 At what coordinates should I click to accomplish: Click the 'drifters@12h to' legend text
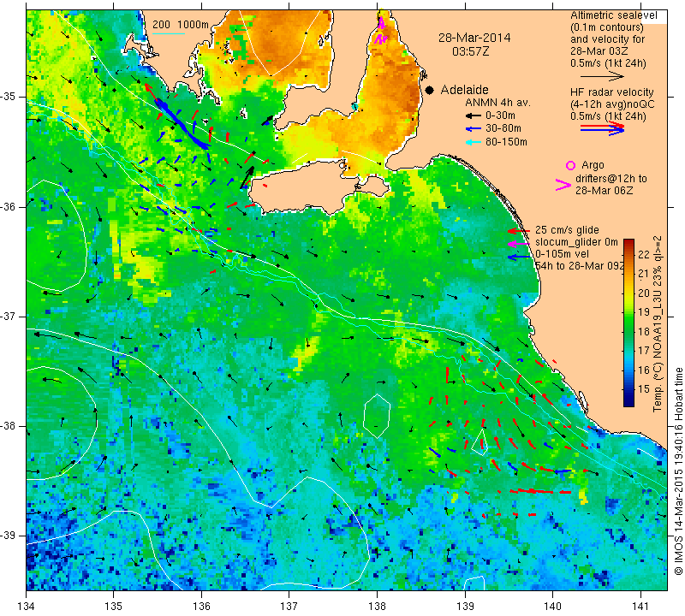[x=611, y=179]
